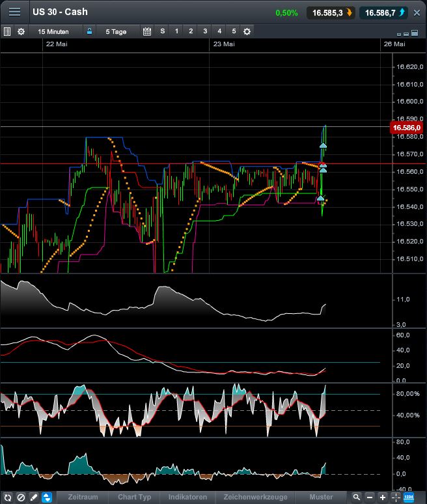Zoom in with the plus button
This screenshot has width=427, height=504.
point(383,497)
